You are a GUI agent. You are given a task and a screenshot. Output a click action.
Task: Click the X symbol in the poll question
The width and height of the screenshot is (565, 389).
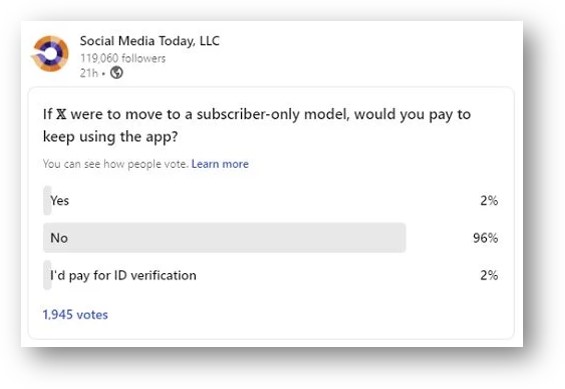click(61, 114)
